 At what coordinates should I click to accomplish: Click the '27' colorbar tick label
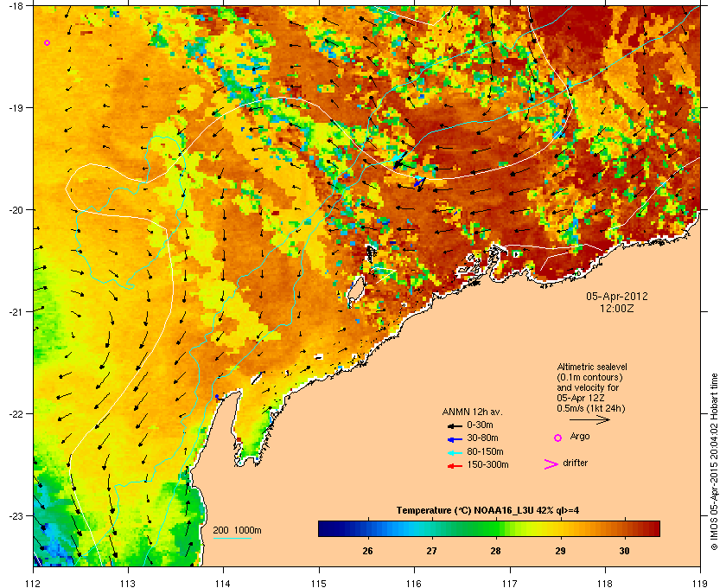tap(431, 551)
